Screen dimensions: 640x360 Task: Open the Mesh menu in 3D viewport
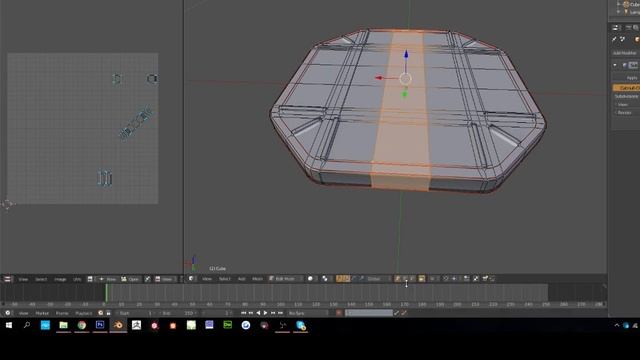(x=257, y=279)
